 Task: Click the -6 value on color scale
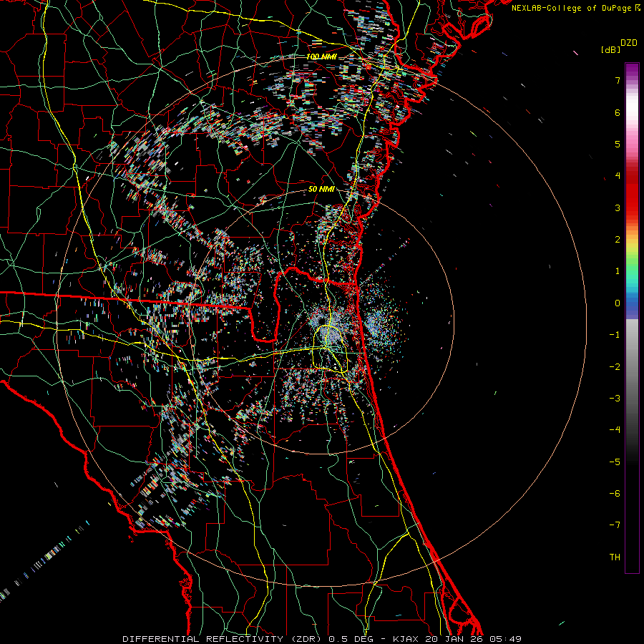(x=615, y=494)
